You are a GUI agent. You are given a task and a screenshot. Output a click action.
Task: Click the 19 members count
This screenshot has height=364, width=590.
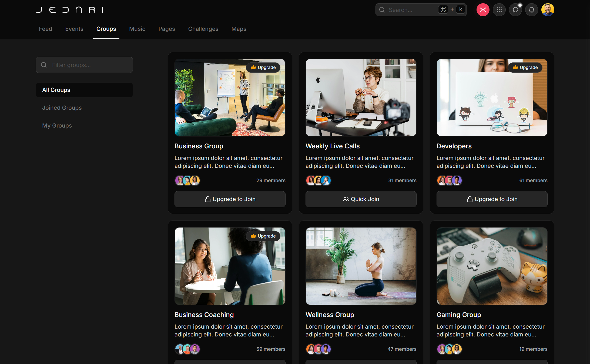click(533, 349)
